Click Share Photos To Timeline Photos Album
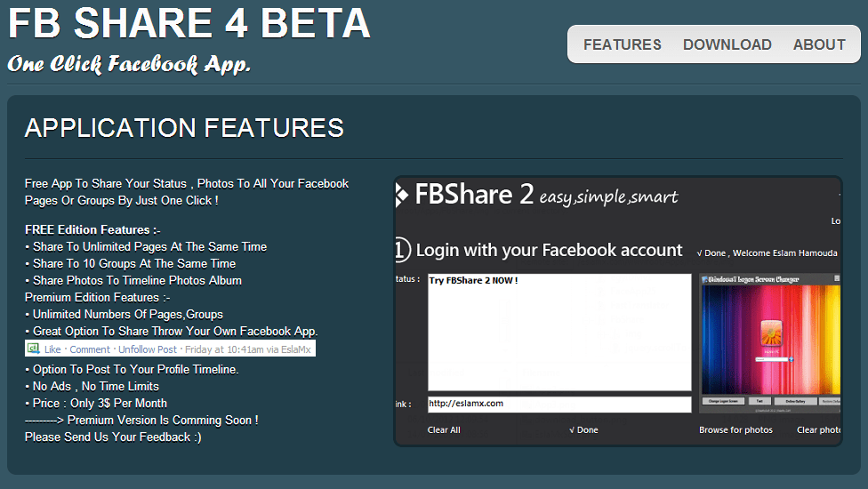 click(x=133, y=280)
